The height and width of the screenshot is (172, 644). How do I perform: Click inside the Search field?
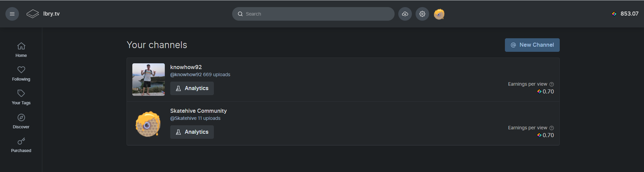(x=313, y=14)
